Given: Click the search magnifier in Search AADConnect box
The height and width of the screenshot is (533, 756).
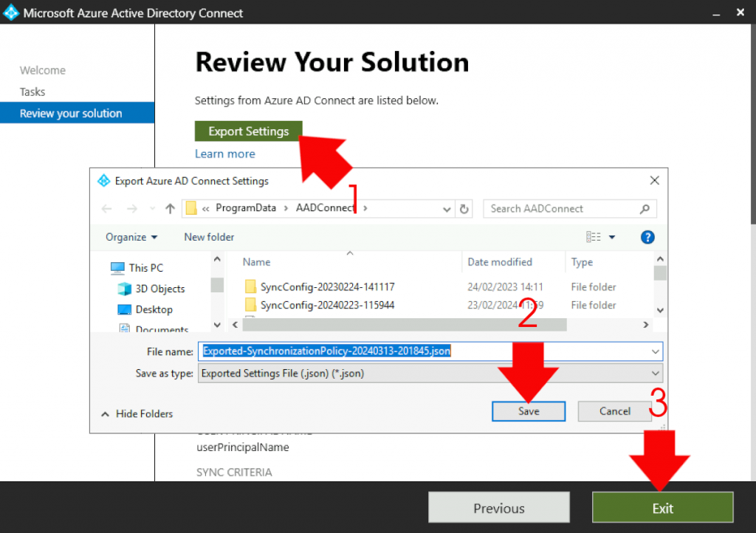Looking at the screenshot, I should click(645, 209).
